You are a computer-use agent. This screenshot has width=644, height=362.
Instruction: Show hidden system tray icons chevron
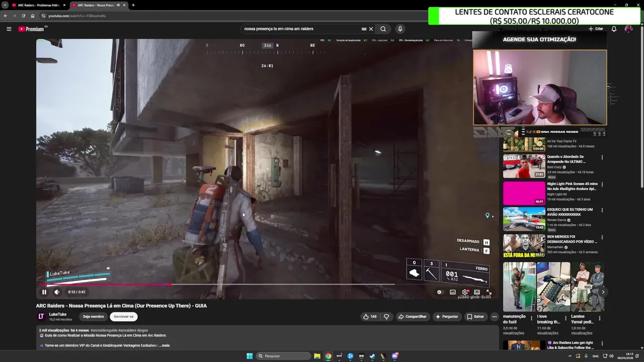pyautogui.click(x=570, y=356)
